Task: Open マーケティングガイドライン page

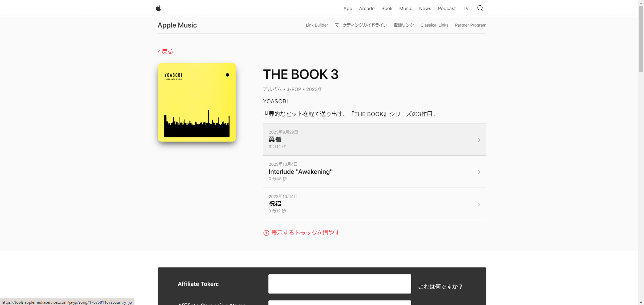Action: coord(361,25)
